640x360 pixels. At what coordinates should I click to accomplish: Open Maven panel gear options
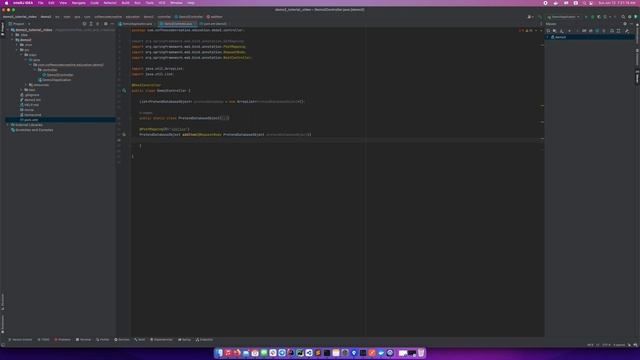click(x=625, y=24)
